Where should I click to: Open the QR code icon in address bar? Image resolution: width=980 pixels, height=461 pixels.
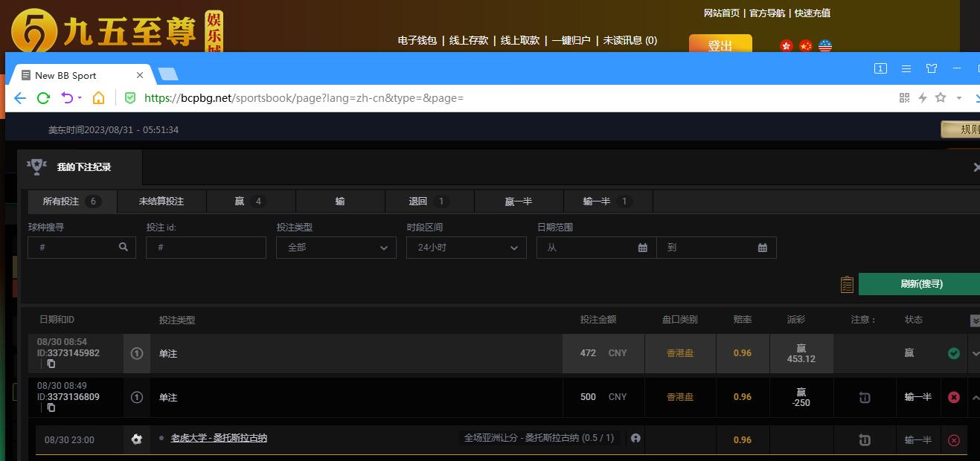pos(905,98)
